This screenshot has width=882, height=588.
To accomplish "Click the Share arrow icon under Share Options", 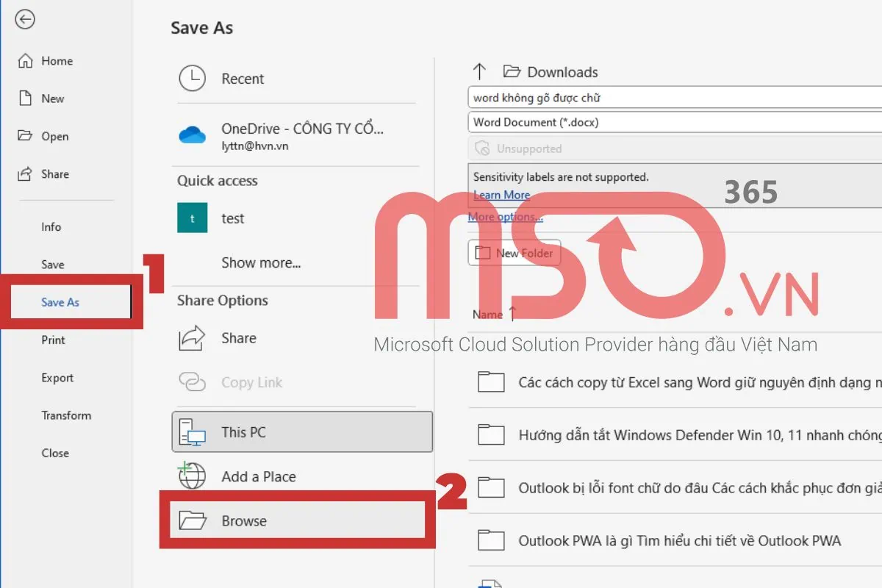I will 193,338.
